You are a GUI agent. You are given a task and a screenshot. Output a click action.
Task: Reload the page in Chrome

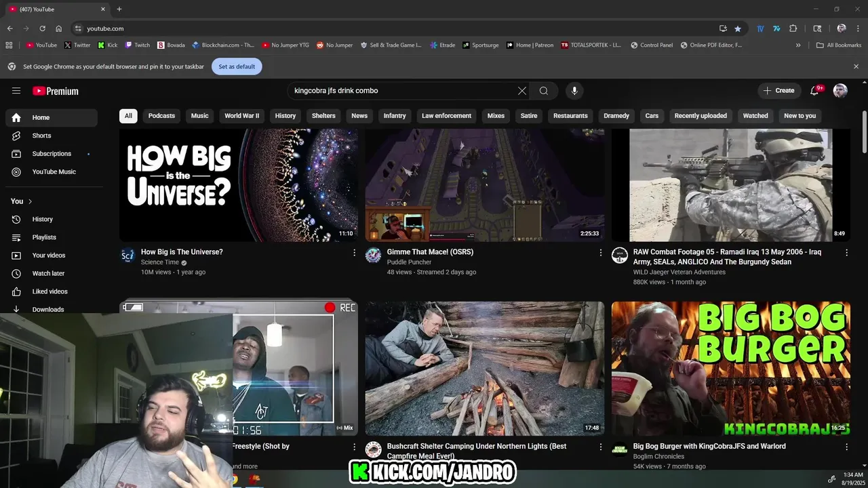click(42, 28)
